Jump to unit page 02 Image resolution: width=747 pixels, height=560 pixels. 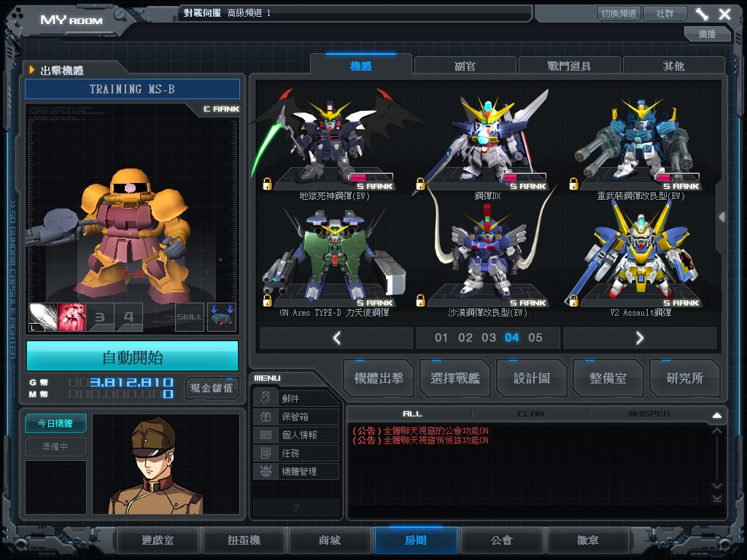(x=465, y=338)
